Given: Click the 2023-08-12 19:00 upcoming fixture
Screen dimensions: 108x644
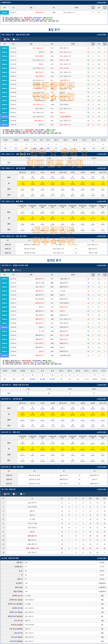Looking at the screenshot, I should 29,245.
